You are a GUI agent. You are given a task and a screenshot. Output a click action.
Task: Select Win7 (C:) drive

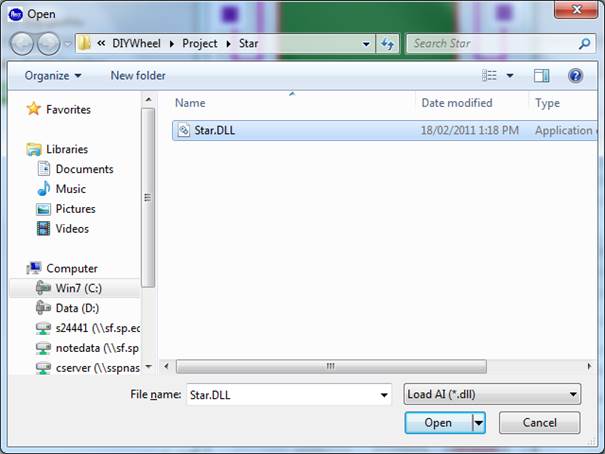coord(78,288)
